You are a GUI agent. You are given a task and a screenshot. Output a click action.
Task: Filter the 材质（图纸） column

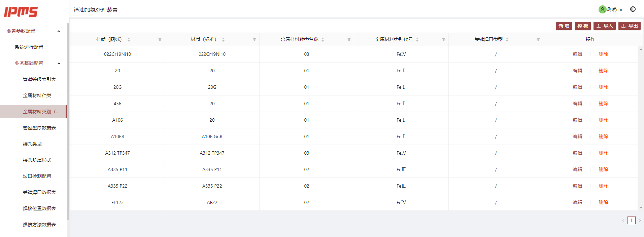[x=160, y=39]
